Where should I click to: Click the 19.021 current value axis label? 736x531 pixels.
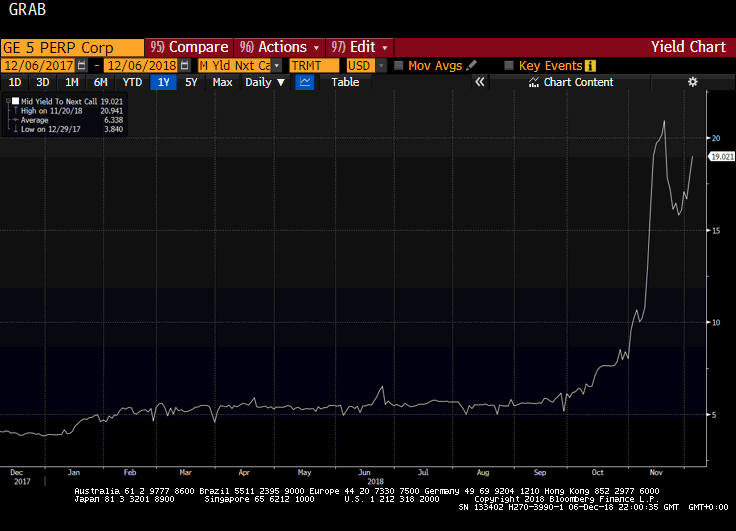coord(721,156)
